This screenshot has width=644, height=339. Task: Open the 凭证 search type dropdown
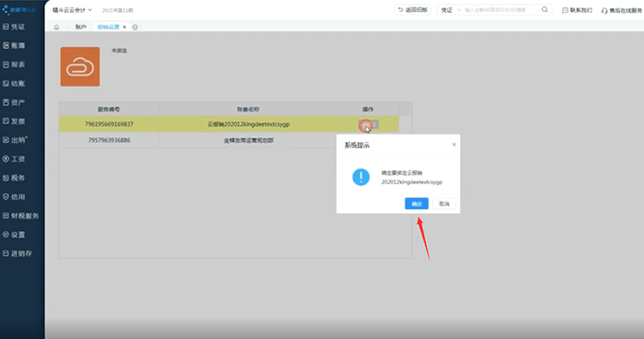pos(451,10)
